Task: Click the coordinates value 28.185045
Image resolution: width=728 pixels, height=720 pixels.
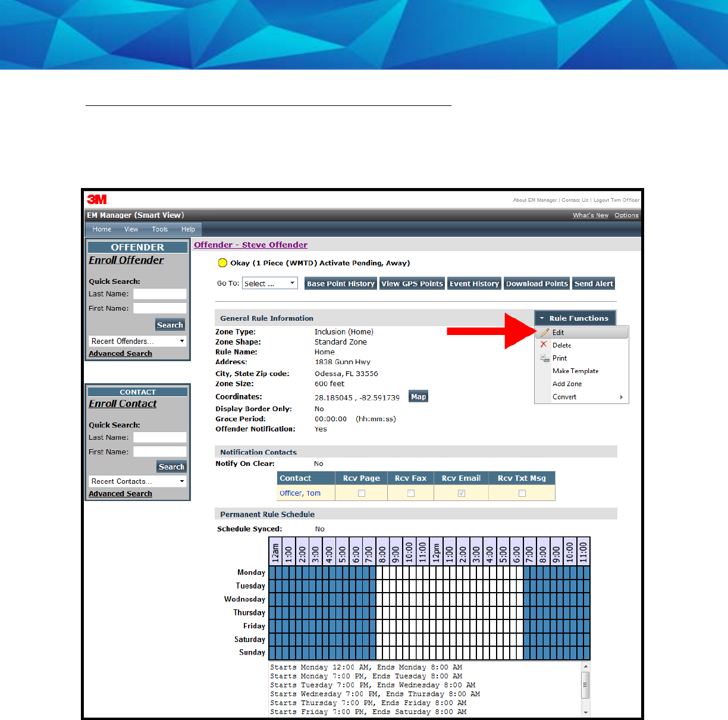Action: [x=334, y=397]
